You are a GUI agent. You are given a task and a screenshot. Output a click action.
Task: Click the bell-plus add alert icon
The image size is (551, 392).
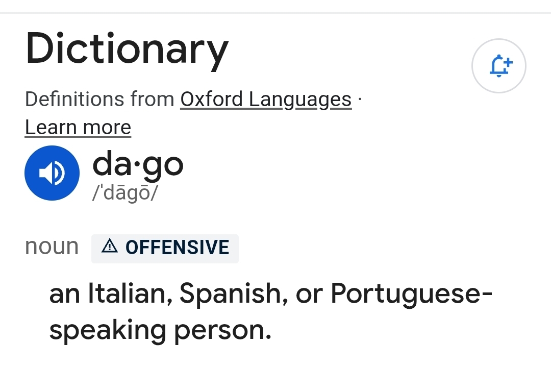[x=498, y=66]
